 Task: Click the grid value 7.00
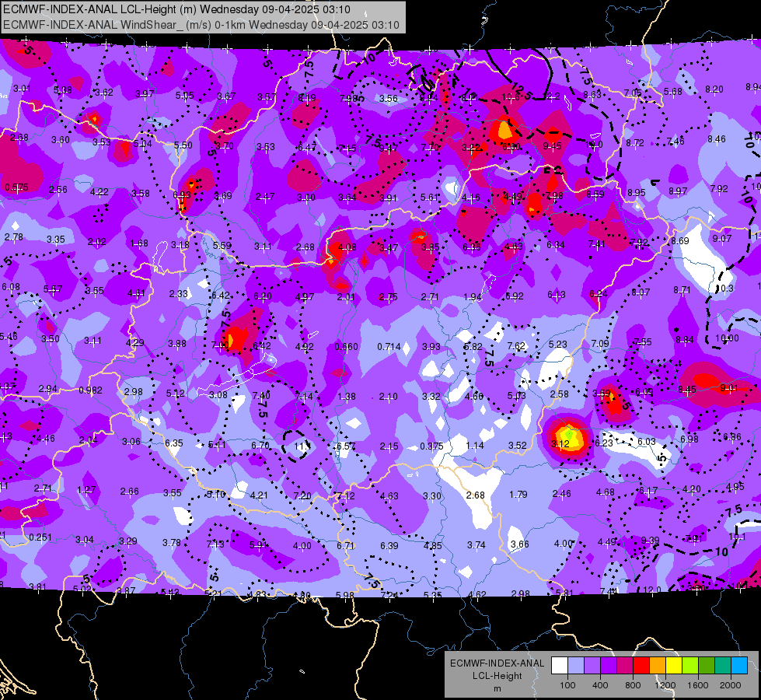click(x=220, y=345)
